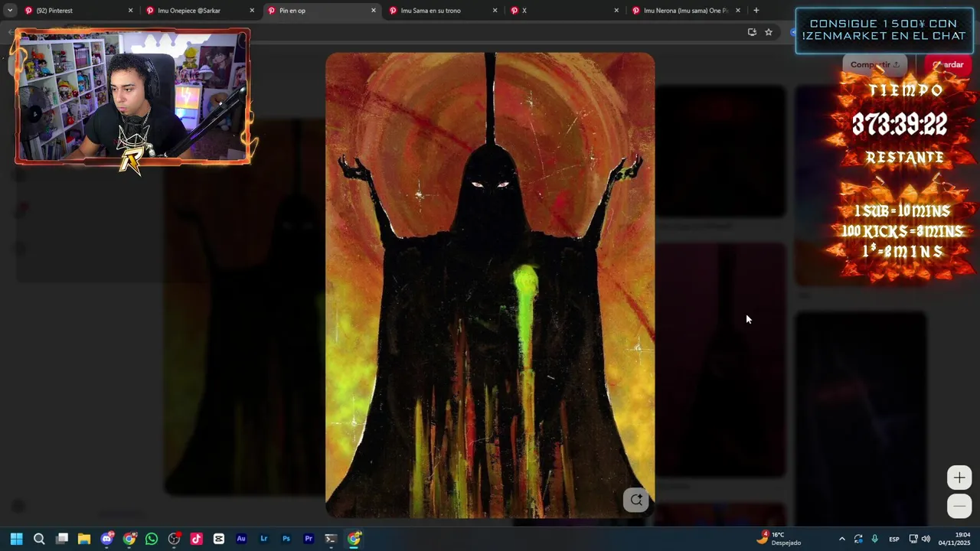Click the red Guardar button
Image resolution: width=980 pixels, height=551 pixels.
(949, 65)
